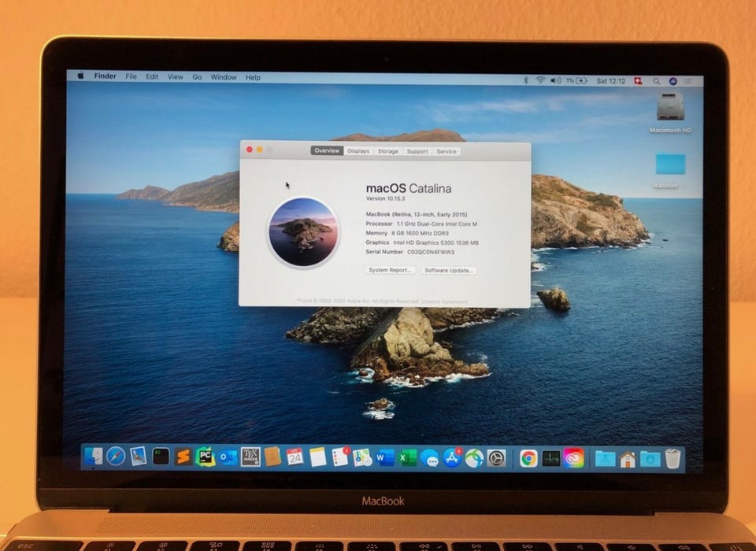The image size is (756, 551).
Task: Switch to the Support tab
Action: [417, 151]
